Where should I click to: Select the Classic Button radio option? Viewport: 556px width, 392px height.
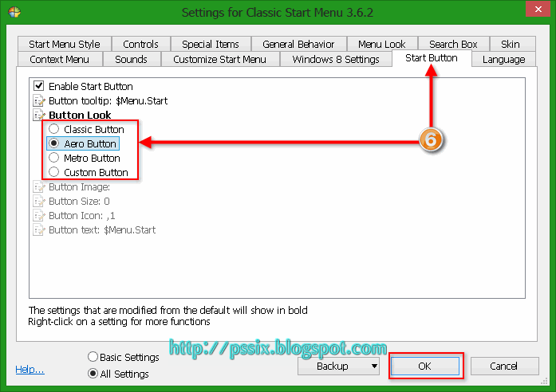(54, 129)
